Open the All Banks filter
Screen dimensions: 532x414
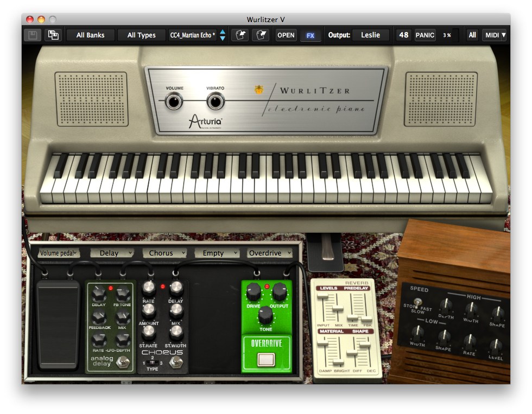point(90,35)
